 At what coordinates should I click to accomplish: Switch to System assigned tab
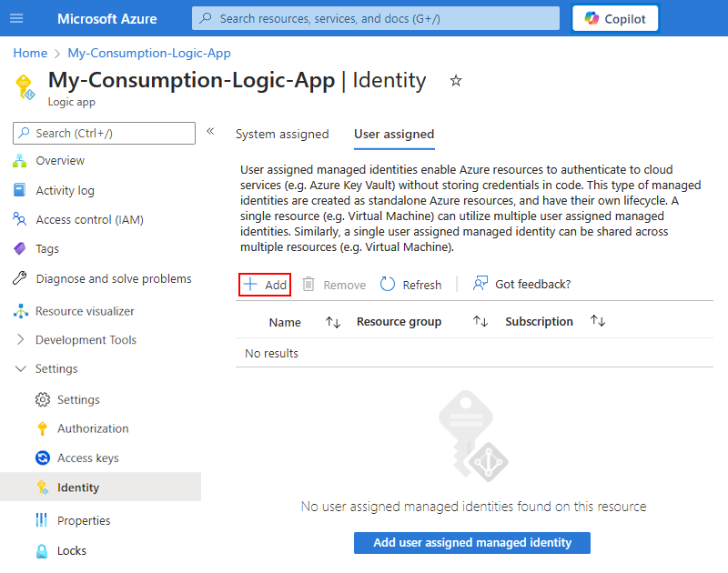(x=282, y=134)
